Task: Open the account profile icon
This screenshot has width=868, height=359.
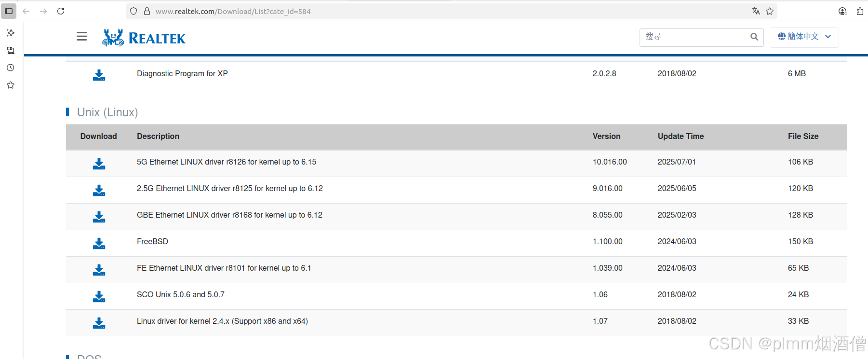Action: click(x=842, y=11)
